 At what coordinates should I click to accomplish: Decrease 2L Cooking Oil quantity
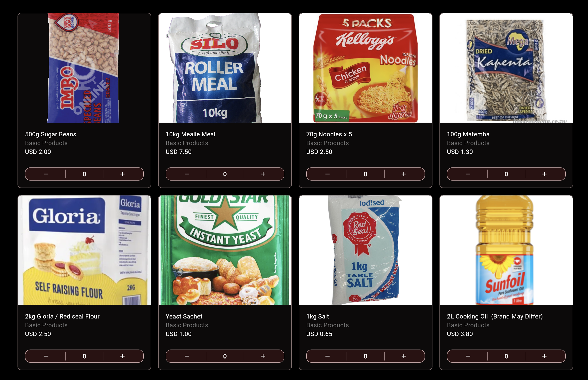(x=468, y=356)
